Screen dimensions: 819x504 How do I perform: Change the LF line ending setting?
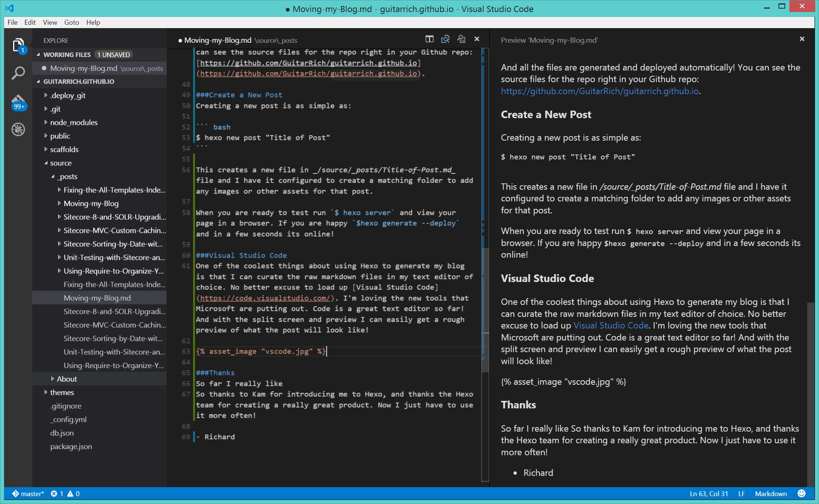pos(741,494)
